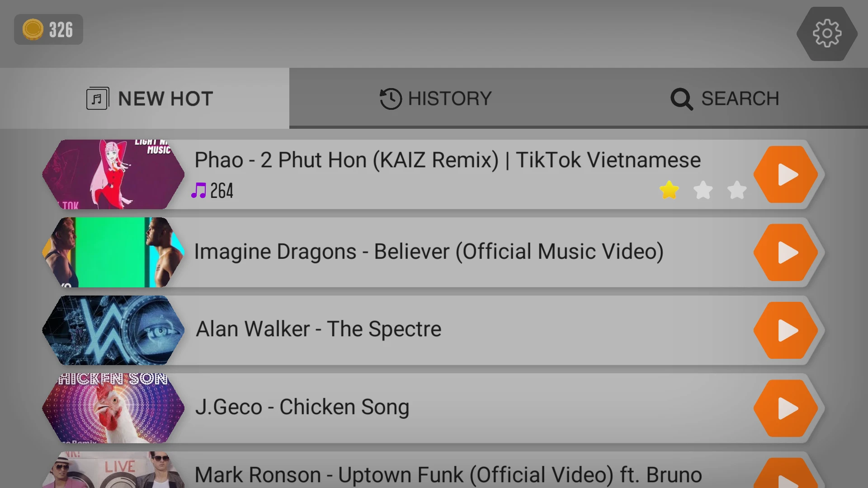Screen dimensions: 868x488
Task: Click the Alan Walker - The Spectre title
Action: coord(318,329)
